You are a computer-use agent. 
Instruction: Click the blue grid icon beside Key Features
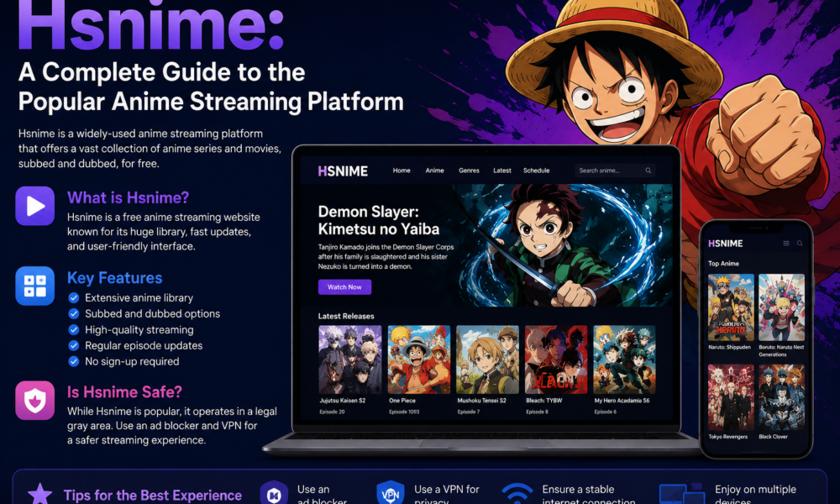pos(34,286)
